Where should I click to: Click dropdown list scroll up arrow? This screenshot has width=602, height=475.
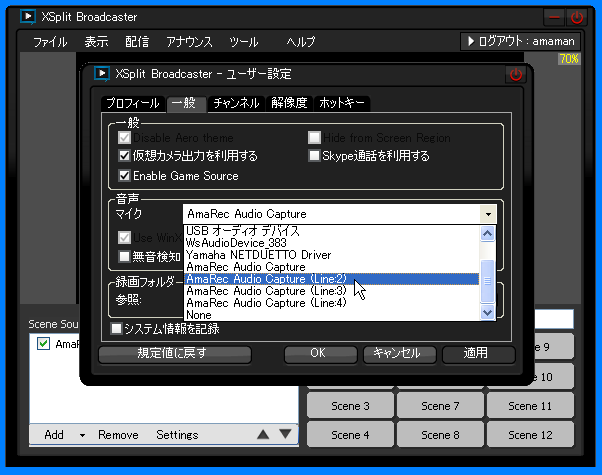(487, 233)
